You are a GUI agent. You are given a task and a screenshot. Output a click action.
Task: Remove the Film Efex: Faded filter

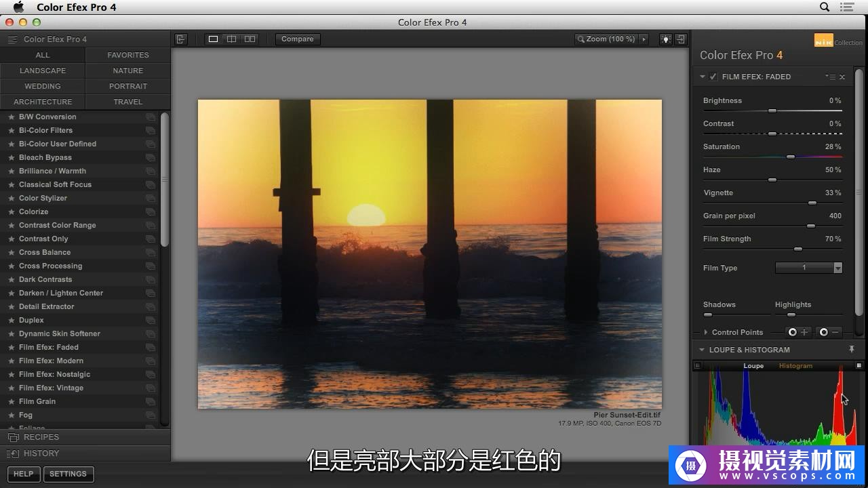(842, 77)
